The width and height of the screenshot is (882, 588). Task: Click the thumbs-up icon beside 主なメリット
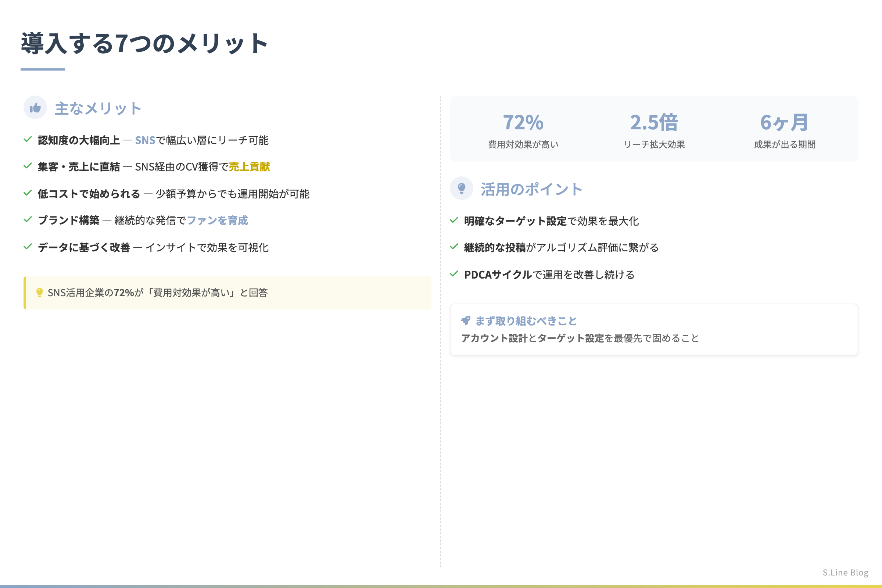click(x=35, y=108)
